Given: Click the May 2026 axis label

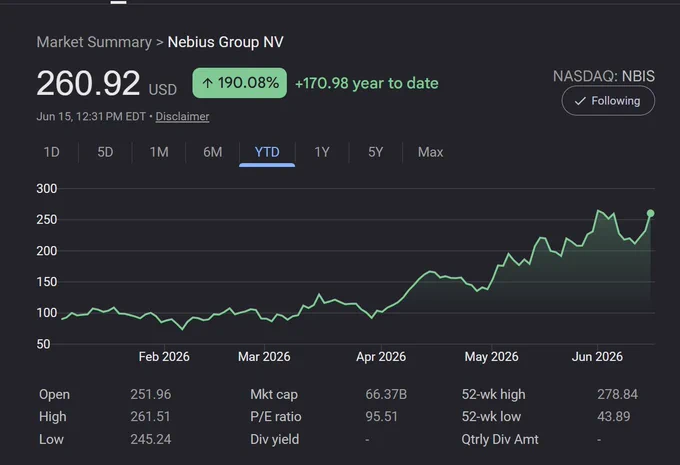Looking at the screenshot, I should (x=491, y=357).
